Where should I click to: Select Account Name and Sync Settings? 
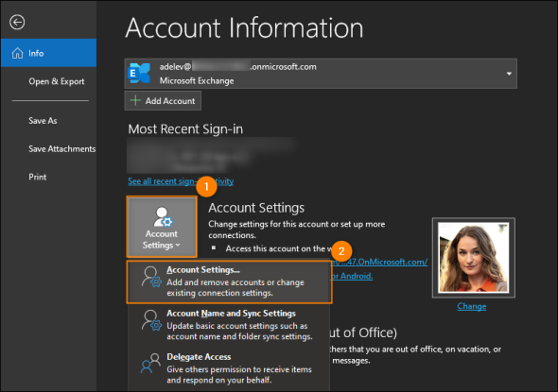pyautogui.click(x=229, y=325)
